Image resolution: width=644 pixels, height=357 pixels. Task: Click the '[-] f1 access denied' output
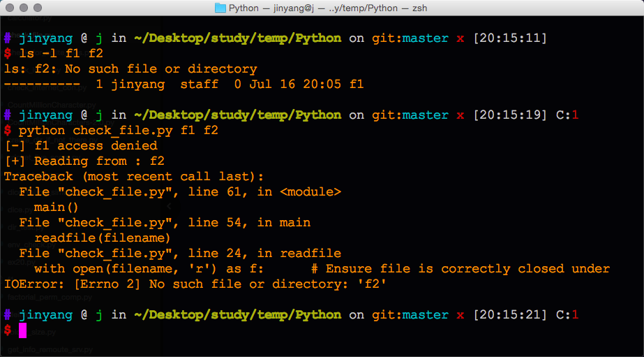[x=81, y=146]
